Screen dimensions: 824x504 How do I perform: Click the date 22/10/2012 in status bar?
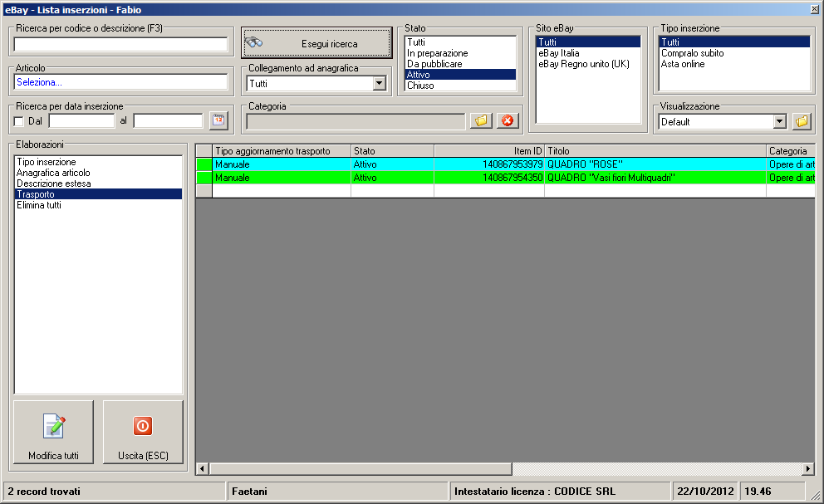705,492
